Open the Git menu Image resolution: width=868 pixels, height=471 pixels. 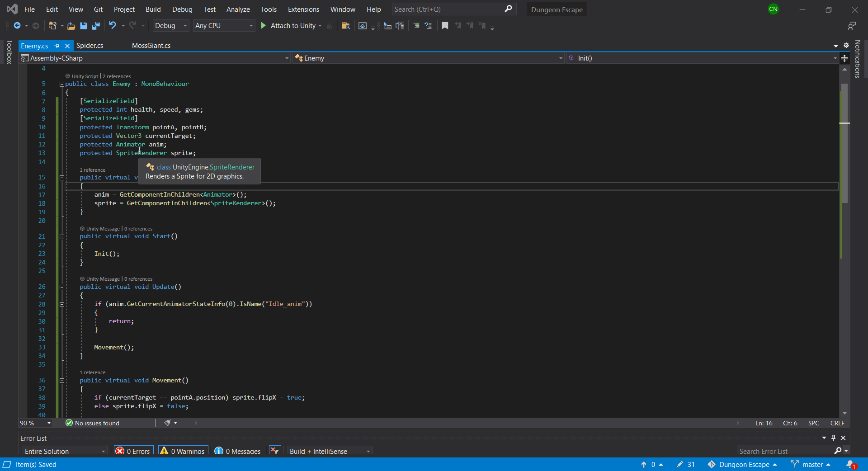98,9
